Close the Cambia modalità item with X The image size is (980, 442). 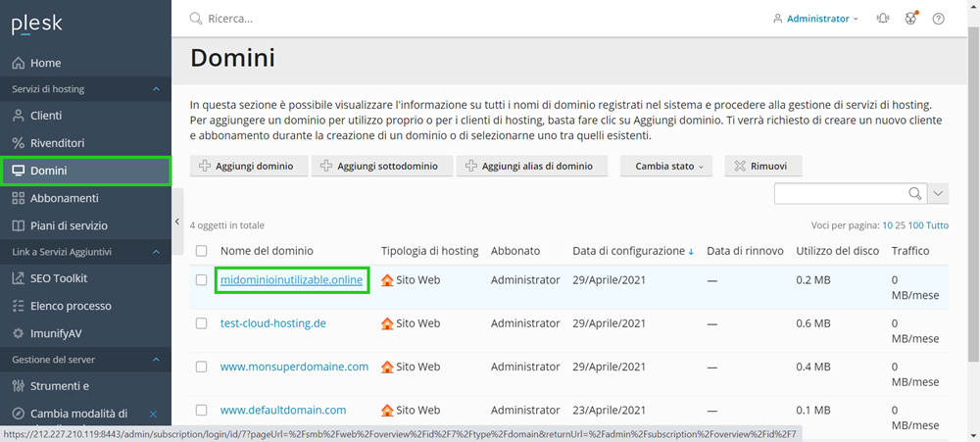(153, 414)
